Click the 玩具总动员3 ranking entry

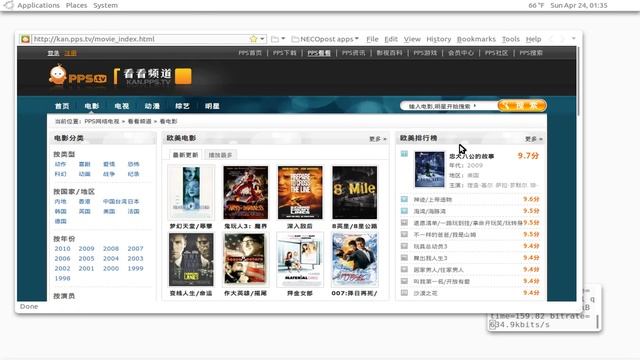[x=431, y=247]
